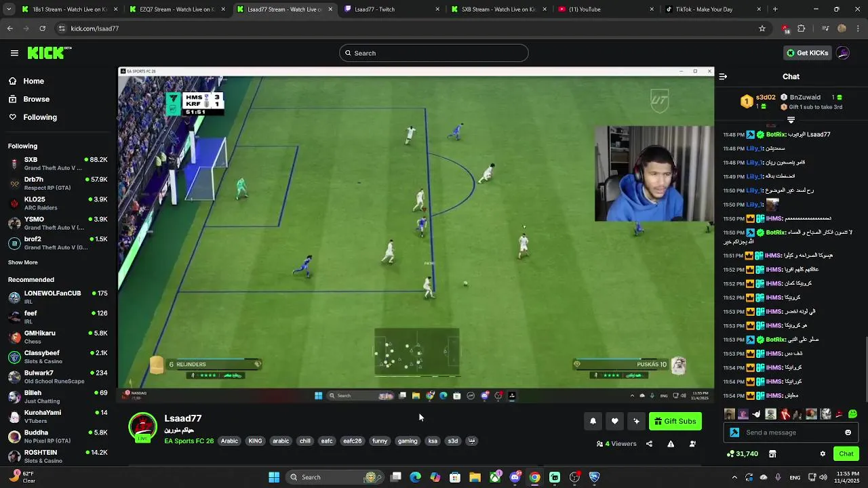Select the s3d stream tag
Viewport: 868px width, 488px height.
[x=452, y=441]
